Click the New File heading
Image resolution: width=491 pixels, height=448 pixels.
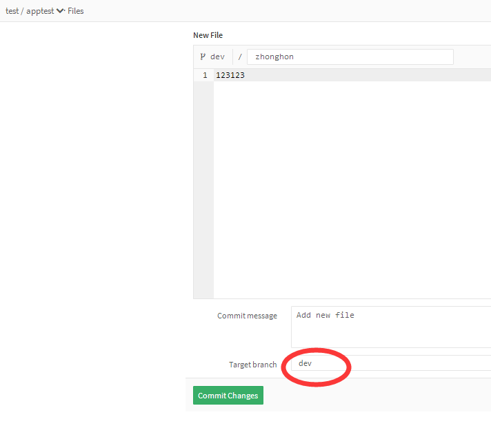[x=208, y=35]
